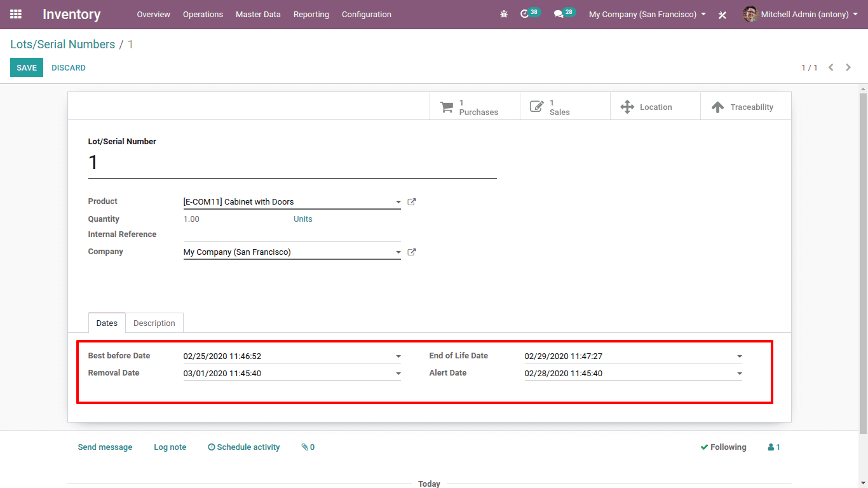This screenshot has width=868, height=488.
Task: Click the paperclip attachments icon
Action: (x=304, y=447)
